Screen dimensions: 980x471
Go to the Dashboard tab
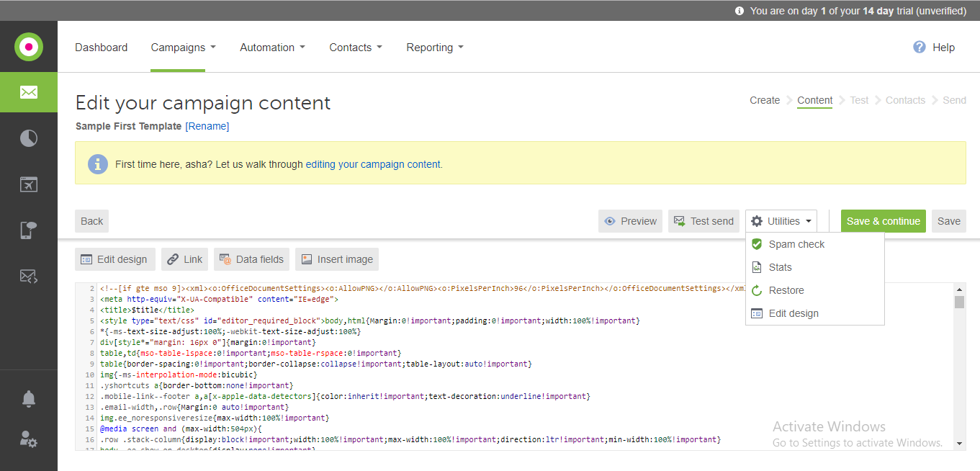pos(101,48)
